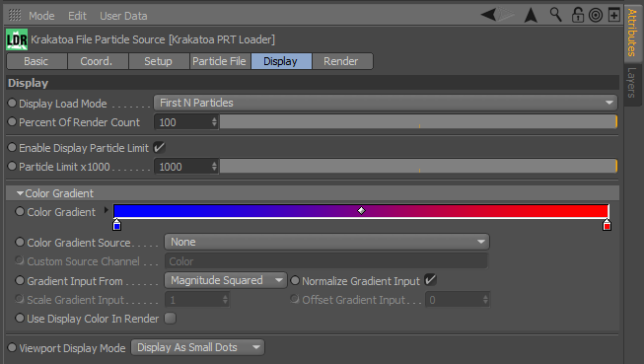Image resolution: width=644 pixels, height=364 pixels.
Task: Click Use Display Color In Render animation dot
Action: click(20, 318)
